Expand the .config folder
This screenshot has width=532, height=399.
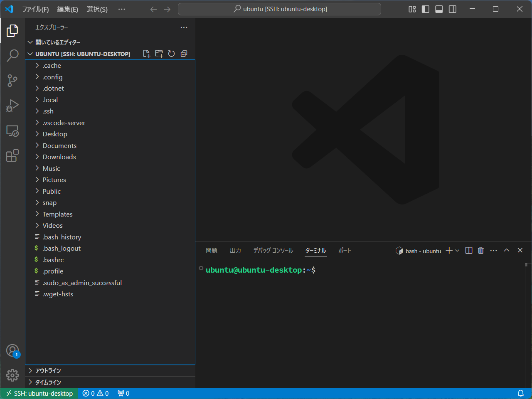(110, 77)
